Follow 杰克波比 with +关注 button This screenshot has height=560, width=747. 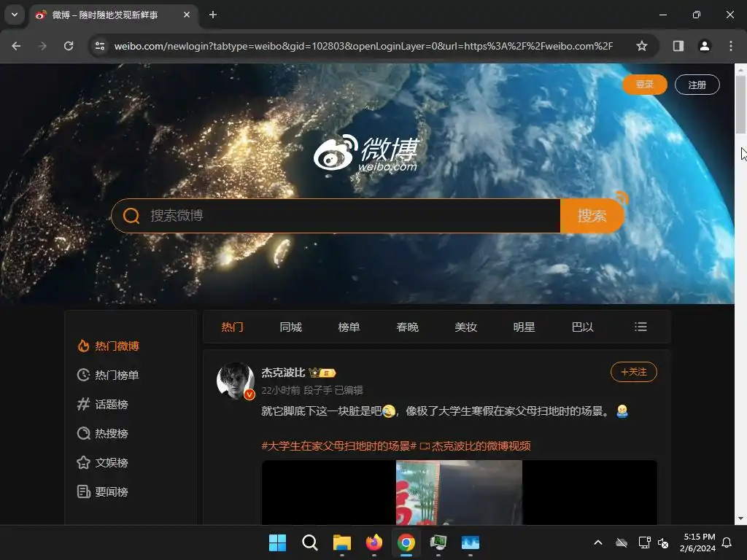pyautogui.click(x=634, y=372)
